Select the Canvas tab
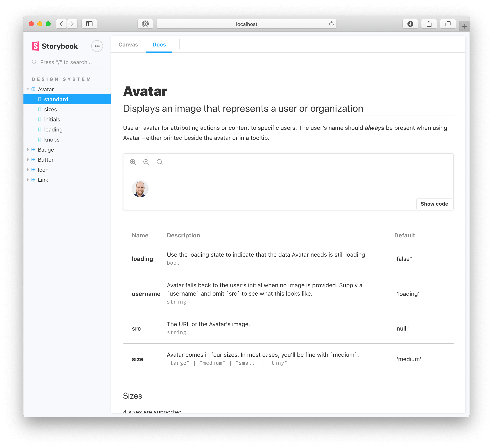This screenshot has width=493, height=448. coord(128,44)
